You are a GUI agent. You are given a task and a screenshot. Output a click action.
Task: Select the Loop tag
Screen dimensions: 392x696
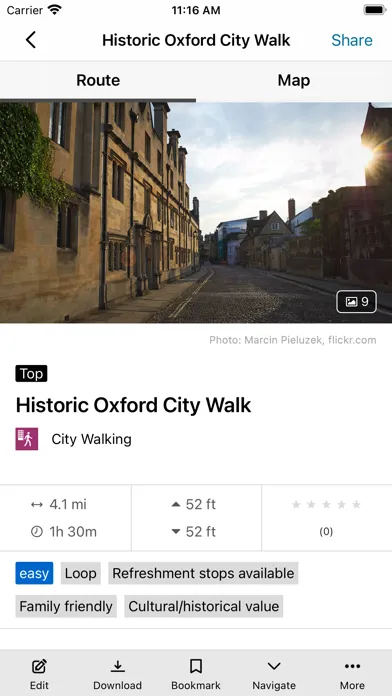click(81, 573)
